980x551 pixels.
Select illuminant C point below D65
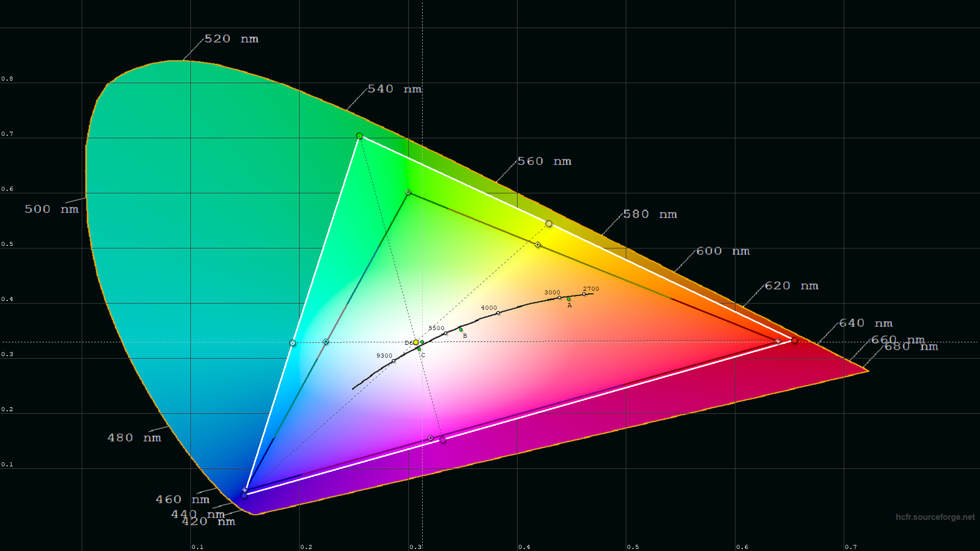pos(420,350)
